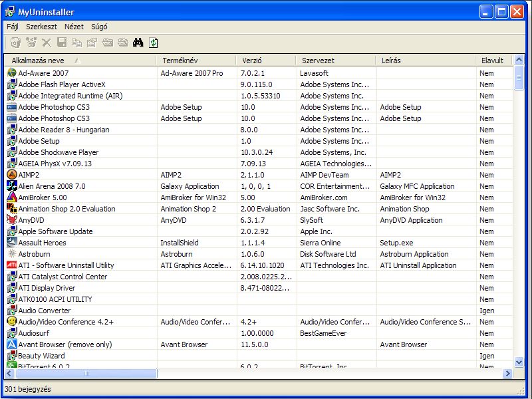532x399 pixels.
Task: Click the vertical scrollbar up arrow
Action: point(519,60)
